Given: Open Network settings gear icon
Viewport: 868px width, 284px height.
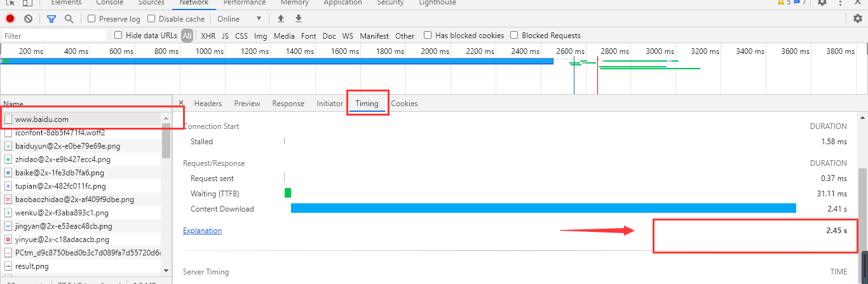Looking at the screenshot, I should tap(857, 19).
